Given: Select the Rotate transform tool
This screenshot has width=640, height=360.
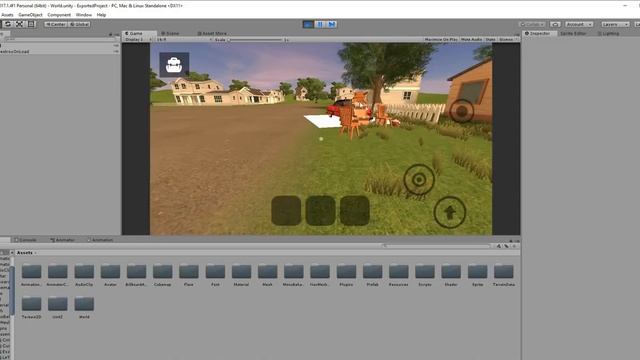Looking at the screenshot, I should coord(8,24).
